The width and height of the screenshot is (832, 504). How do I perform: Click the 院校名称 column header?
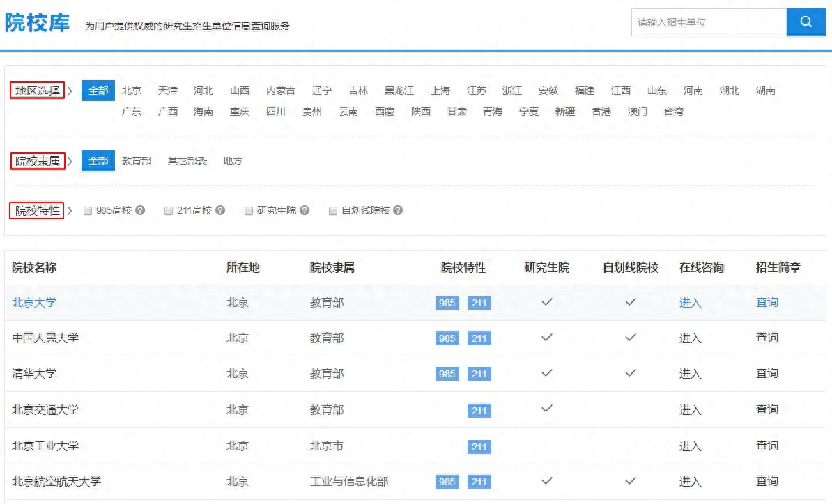coord(34,267)
